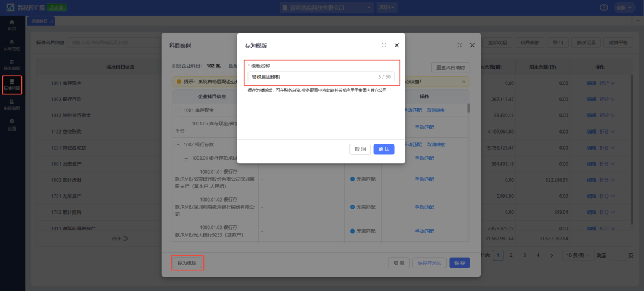Screen dimensions: 644x291
Task: Collapse the 1001 库存现金 row in 科目映射
Action: (x=178, y=110)
